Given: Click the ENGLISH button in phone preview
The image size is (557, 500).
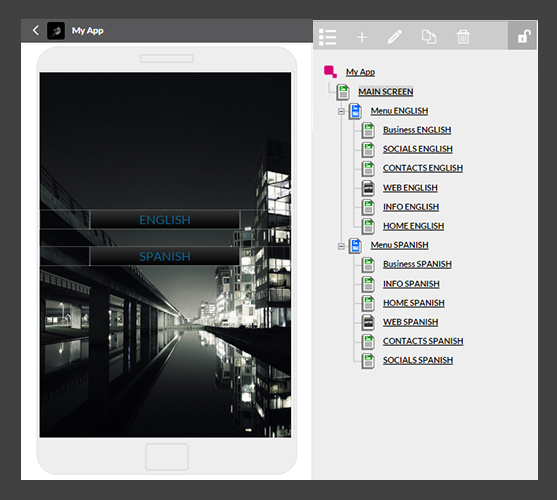Looking at the screenshot, I should click(165, 220).
